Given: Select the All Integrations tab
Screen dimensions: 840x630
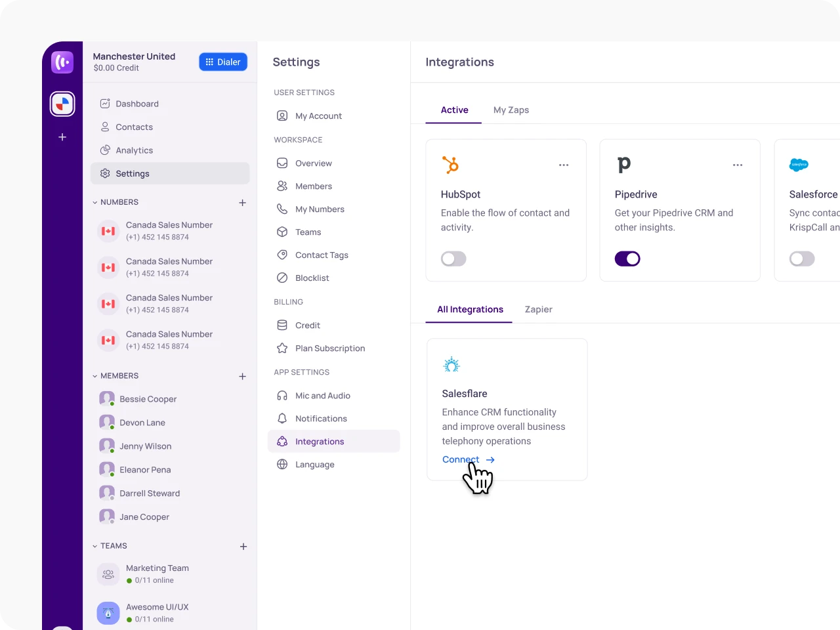Looking at the screenshot, I should [x=470, y=309].
